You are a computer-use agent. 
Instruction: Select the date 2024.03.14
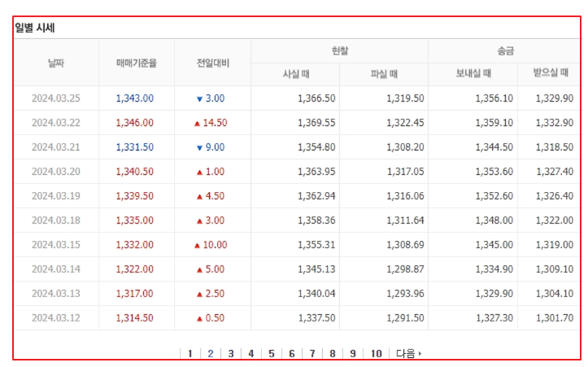pyautogui.click(x=56, y=269)
